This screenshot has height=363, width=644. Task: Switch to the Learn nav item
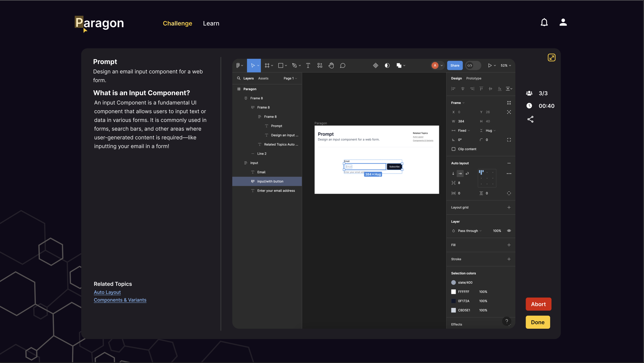coord(211,23)
